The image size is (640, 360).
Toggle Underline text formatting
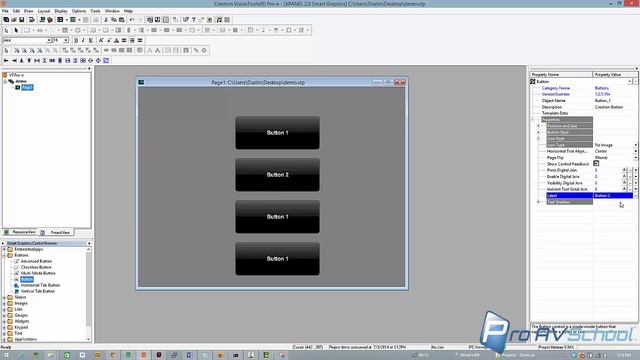pos(91,40)
